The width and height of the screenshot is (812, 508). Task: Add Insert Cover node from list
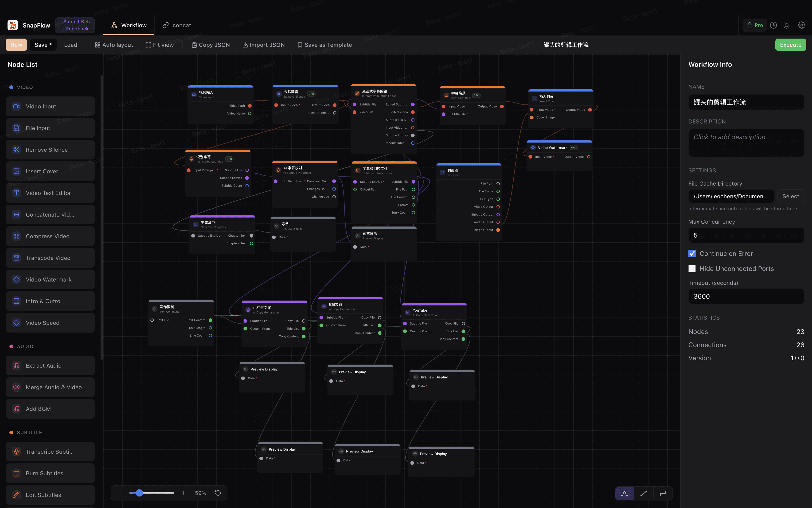tap(50, 171)
